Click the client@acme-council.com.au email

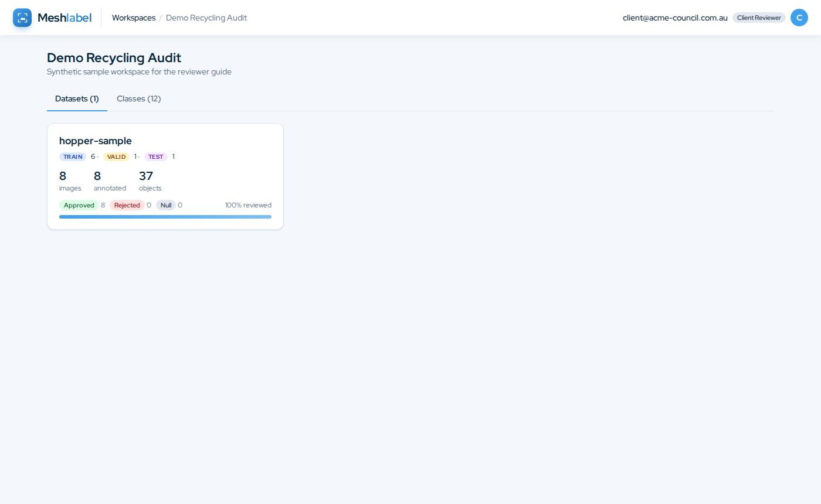pyautogui.click(x=675, y=18)
